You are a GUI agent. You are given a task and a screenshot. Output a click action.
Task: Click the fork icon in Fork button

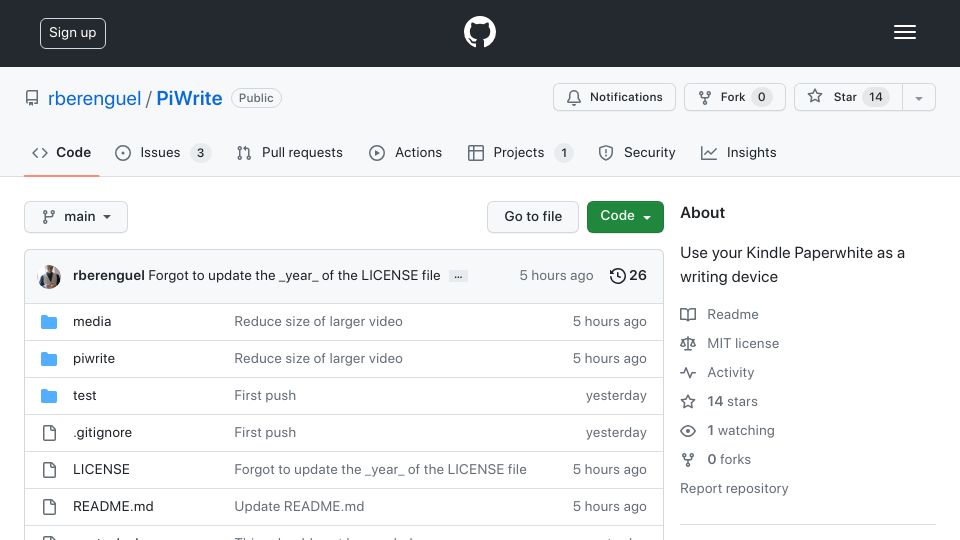(x=705, y=97)
